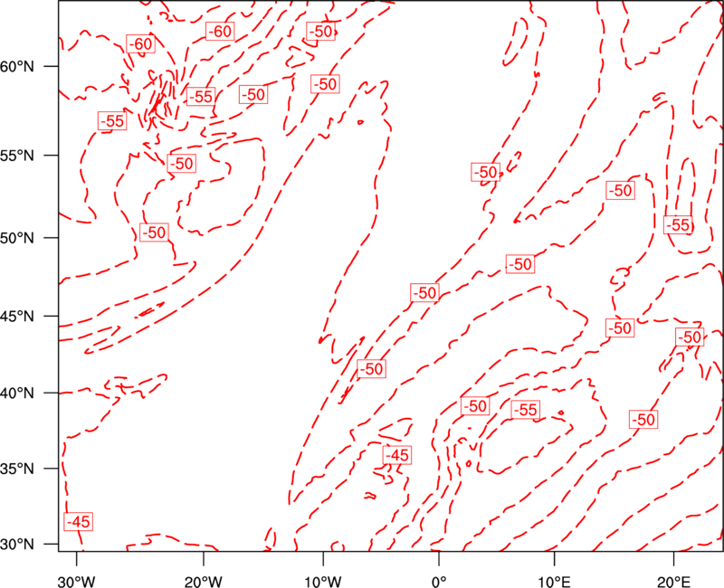Click the -45 contour label nearest 30°N tick
The height and width of the screenshot is (588, 724).
coord(78,522)
